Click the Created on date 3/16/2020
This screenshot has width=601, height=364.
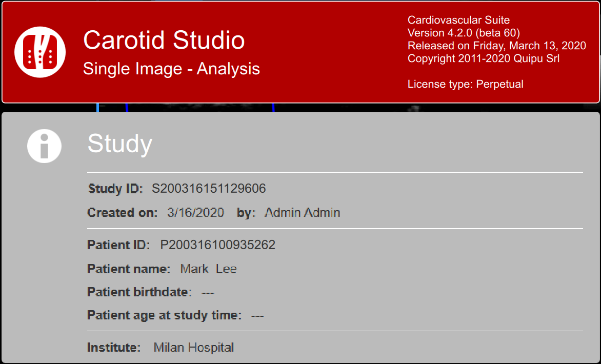coord(195,213)
